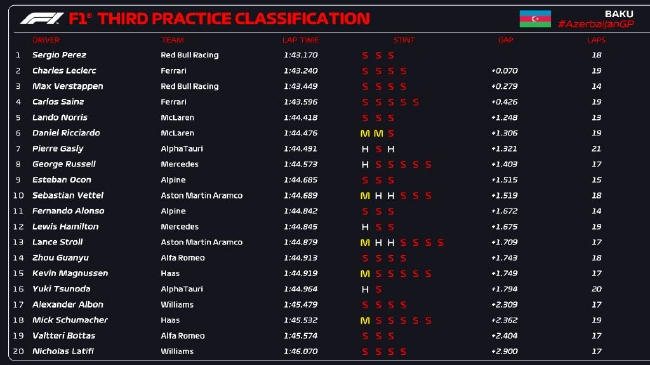Select Max Verstappen's lap time 1:43.449

point(301,86)
